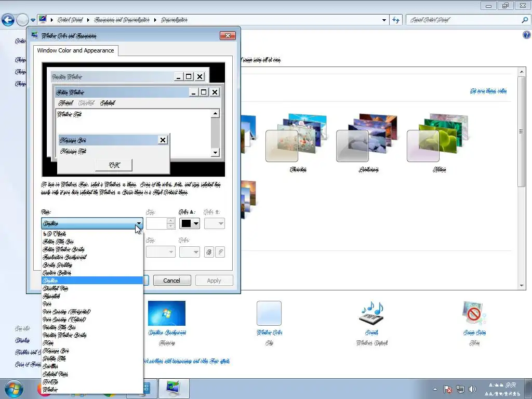Open the Window Color settings icon

click(x=269, y=313)
